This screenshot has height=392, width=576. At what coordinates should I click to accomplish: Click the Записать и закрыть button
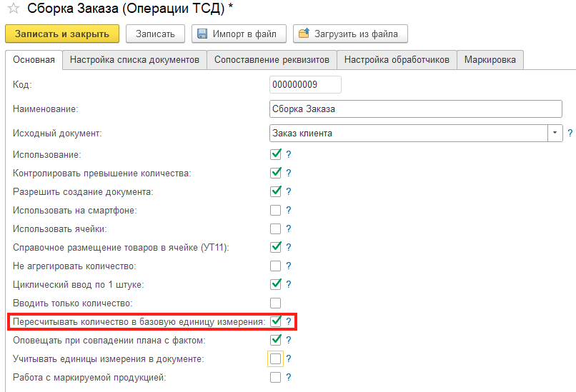(x=62, y=34)
